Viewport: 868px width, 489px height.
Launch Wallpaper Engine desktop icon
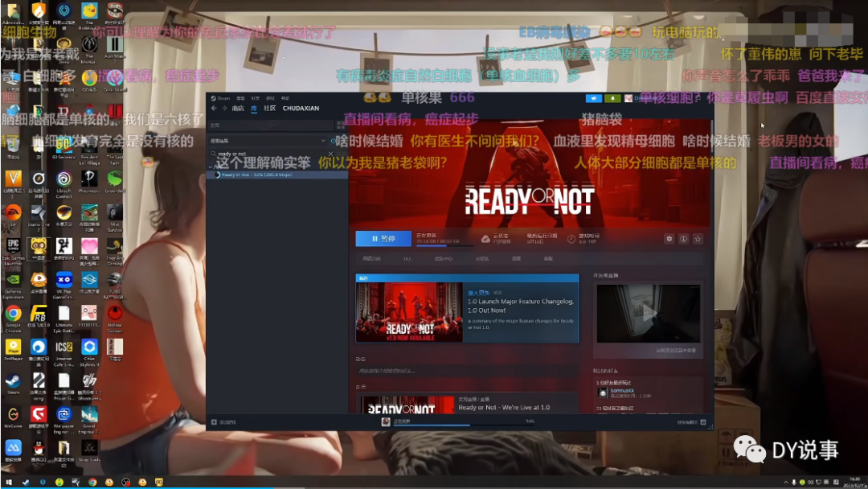(x=63, y=419)
